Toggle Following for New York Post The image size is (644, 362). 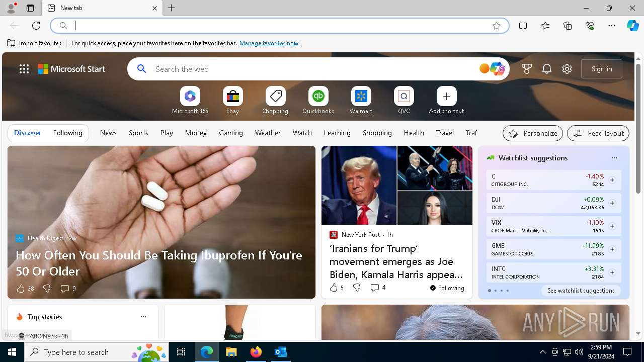click(447, 288)
